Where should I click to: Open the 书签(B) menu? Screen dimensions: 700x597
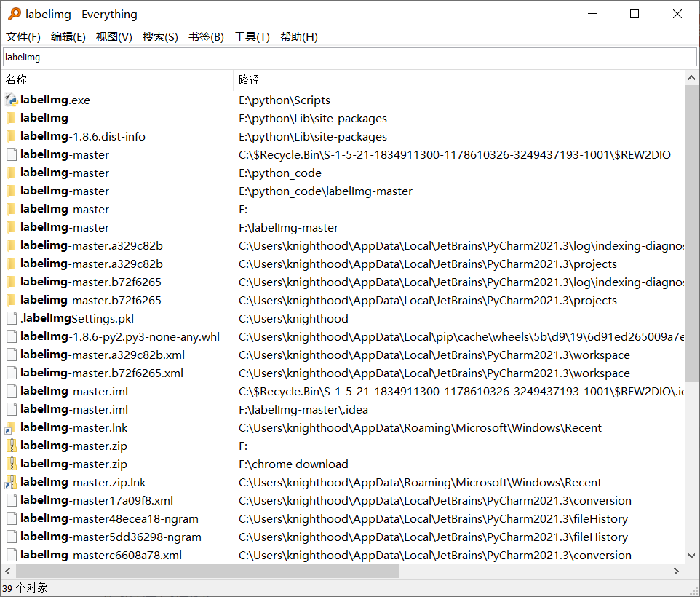pyautogui.click(x=206, y=37)
